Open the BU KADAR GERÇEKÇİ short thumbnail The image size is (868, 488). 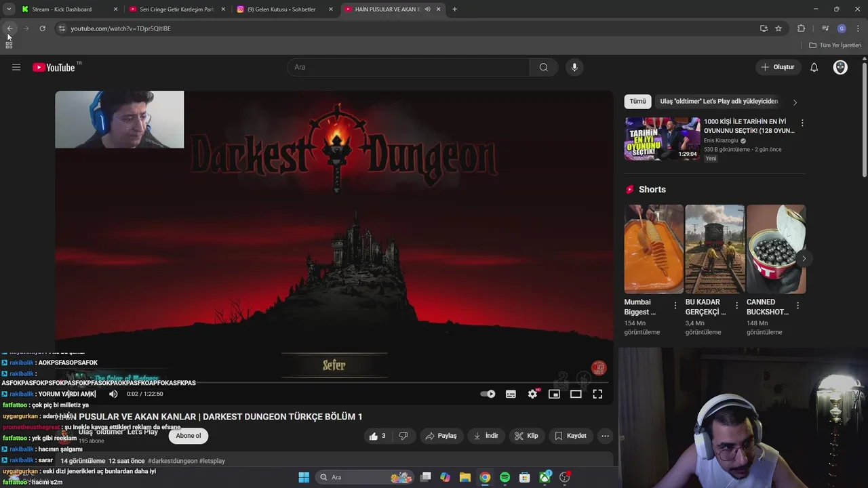click(715, 249)
